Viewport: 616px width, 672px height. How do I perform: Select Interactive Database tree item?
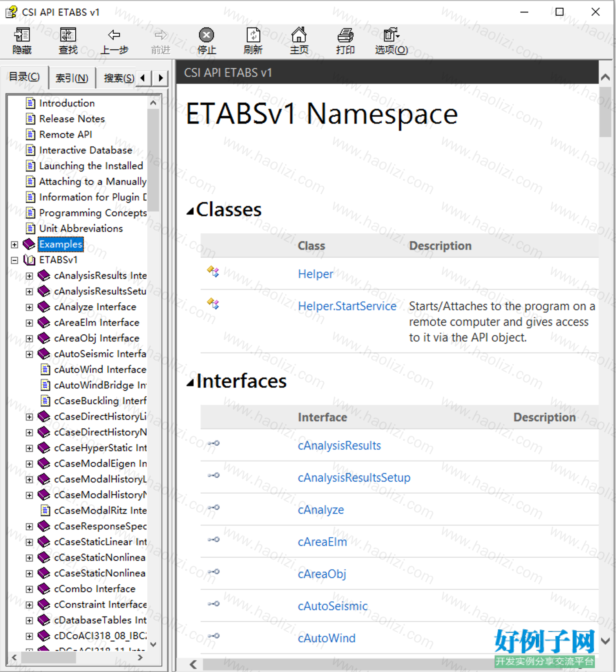(86, 150)
